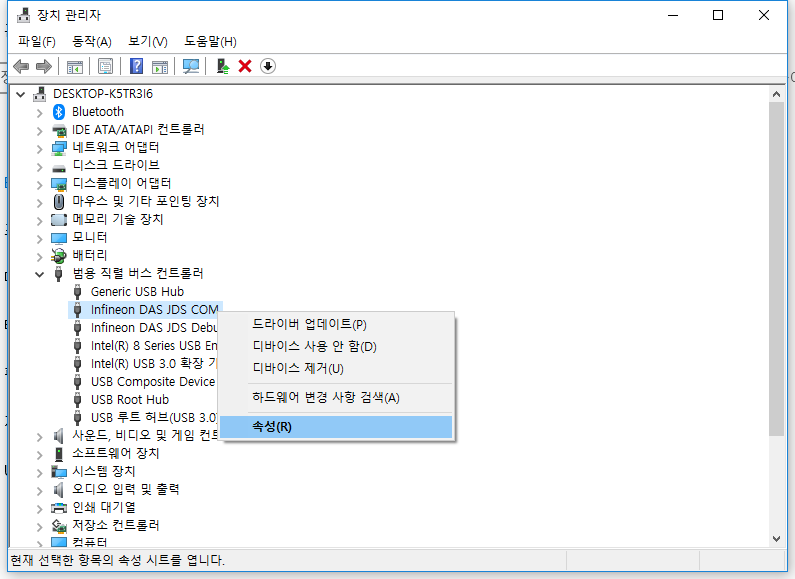Image resolution: width=795 pixels, height=579 pixels.
Task: Expand the Bluetooth category
Action: pyautogui.click(x=40, y=113)
